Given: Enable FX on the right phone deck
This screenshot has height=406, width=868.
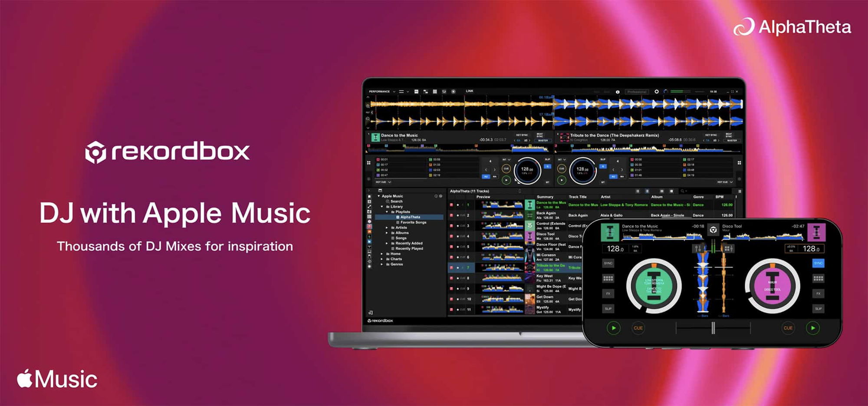Looking at the screenshot, I should coord(818,294).
